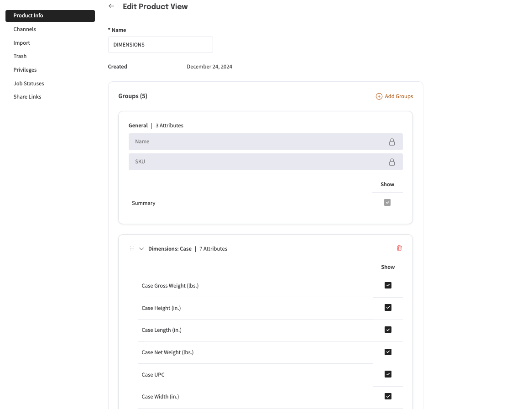Click the Case Height (in.) label
Viewport: 532px width, 409px height.
[161, 308]
